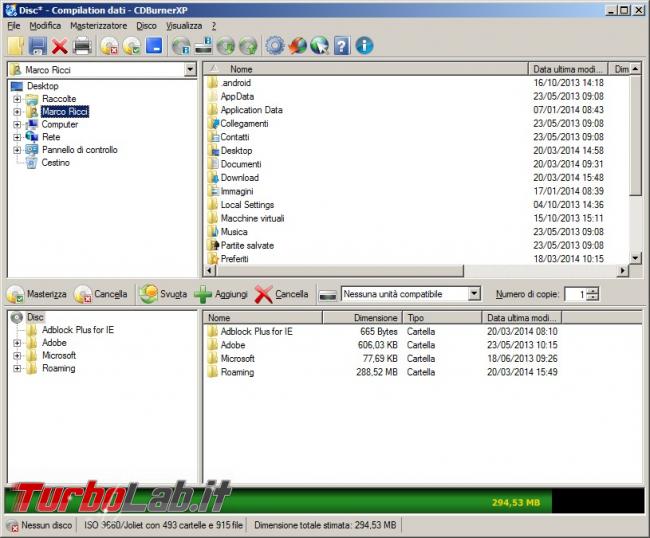This screenshot has height=538, width=650.
Task: Click the blue info about icon
Action: coord(364,46)
